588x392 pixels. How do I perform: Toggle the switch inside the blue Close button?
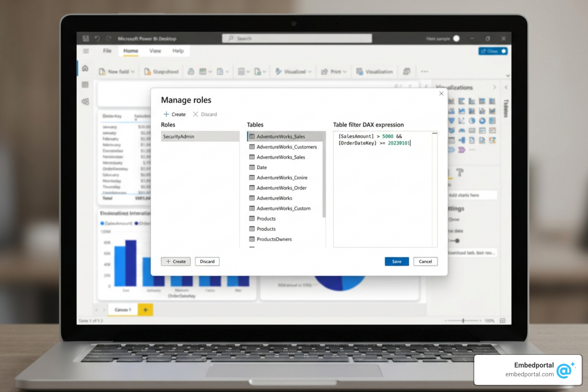[x=503, y=51]
